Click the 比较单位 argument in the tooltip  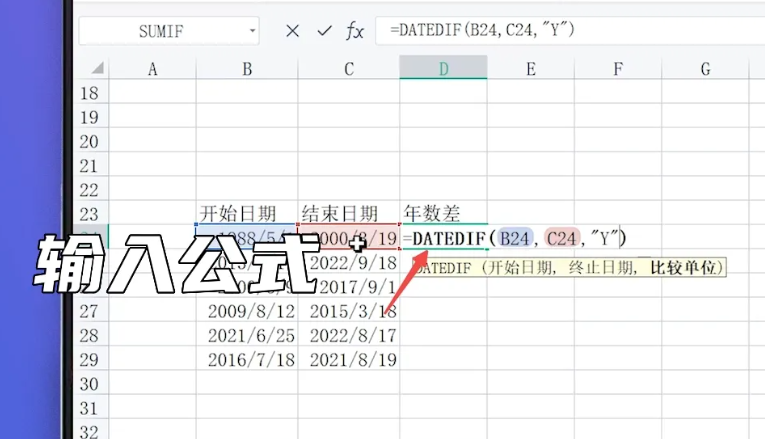tap(683, 268)
